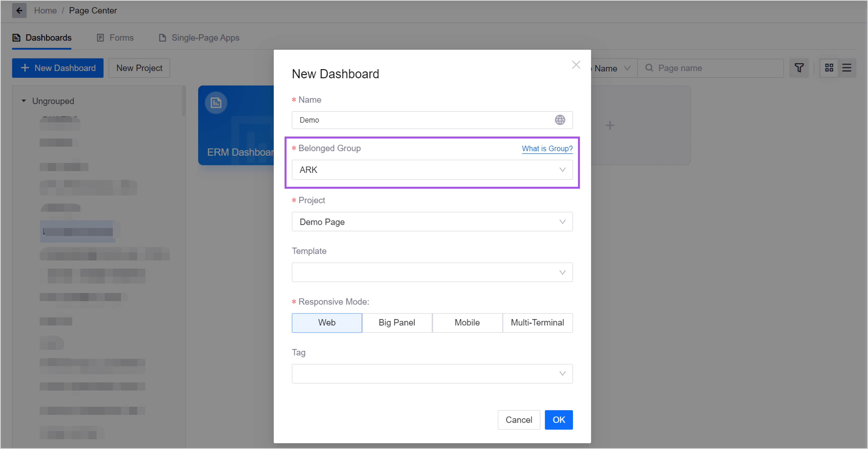Open the Project dropdown
Screen dimensions: 868x449
(x=432, y=222)
